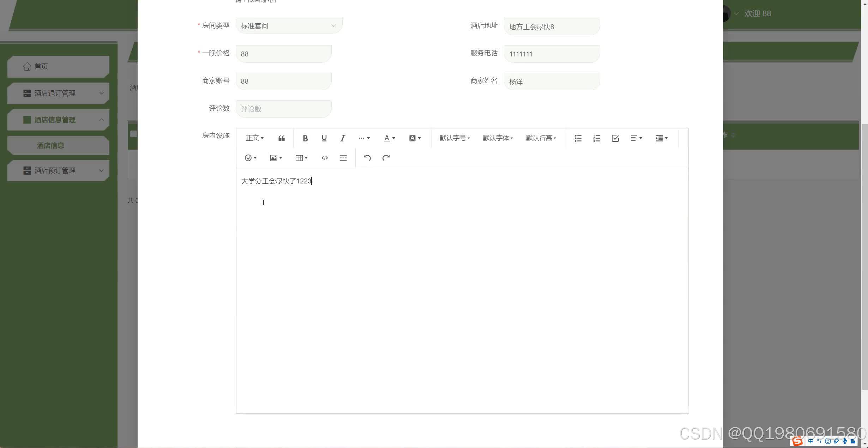This screenshot has width=868, height=448.
Task: Open 酒店预订管理 sidebar menu
Action: point(58,170)
